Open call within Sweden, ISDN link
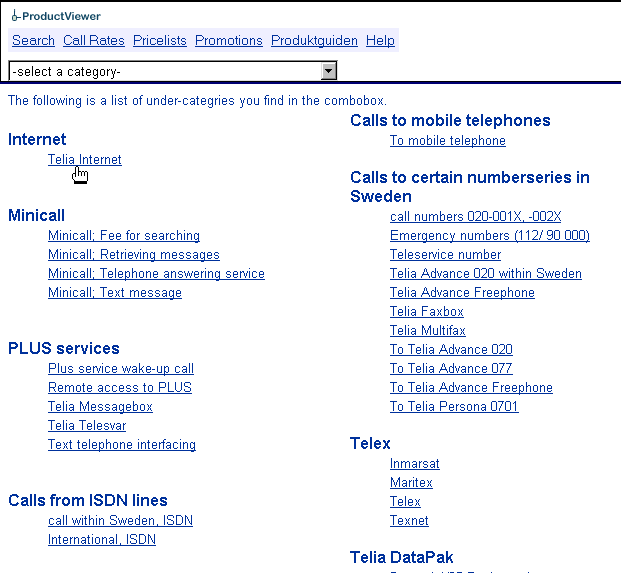Screen dimensions: 621x573 click(x=120, y=520)
